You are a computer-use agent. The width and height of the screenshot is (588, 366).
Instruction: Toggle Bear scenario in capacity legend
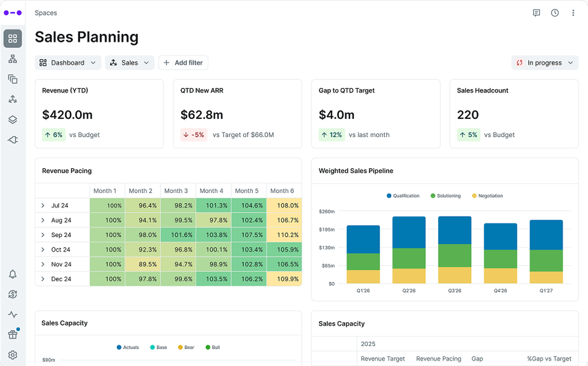tap(186, 347)
